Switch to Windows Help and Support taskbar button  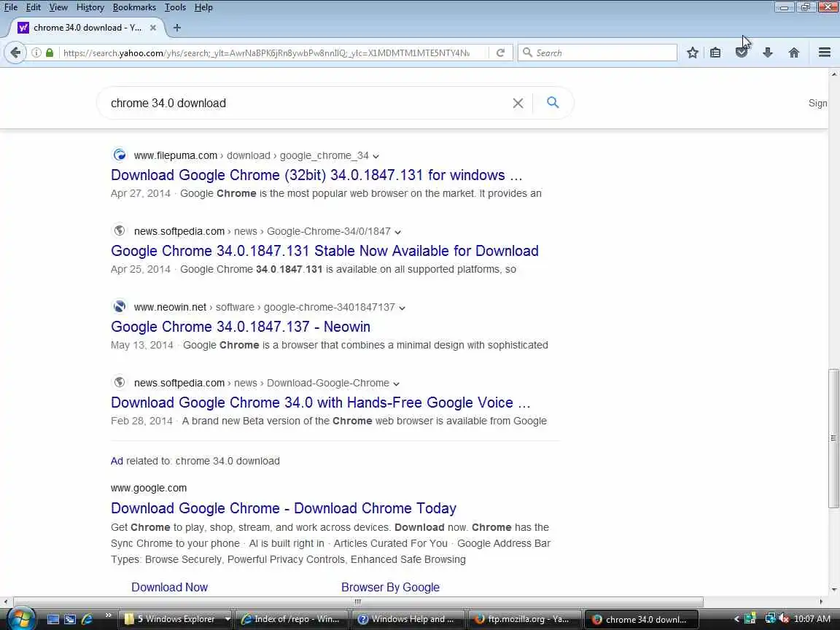408,619
